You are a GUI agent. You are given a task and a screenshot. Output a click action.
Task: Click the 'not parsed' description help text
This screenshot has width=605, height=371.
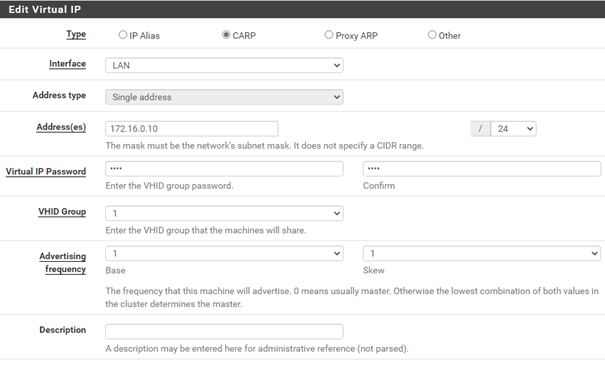click(257, 349)
